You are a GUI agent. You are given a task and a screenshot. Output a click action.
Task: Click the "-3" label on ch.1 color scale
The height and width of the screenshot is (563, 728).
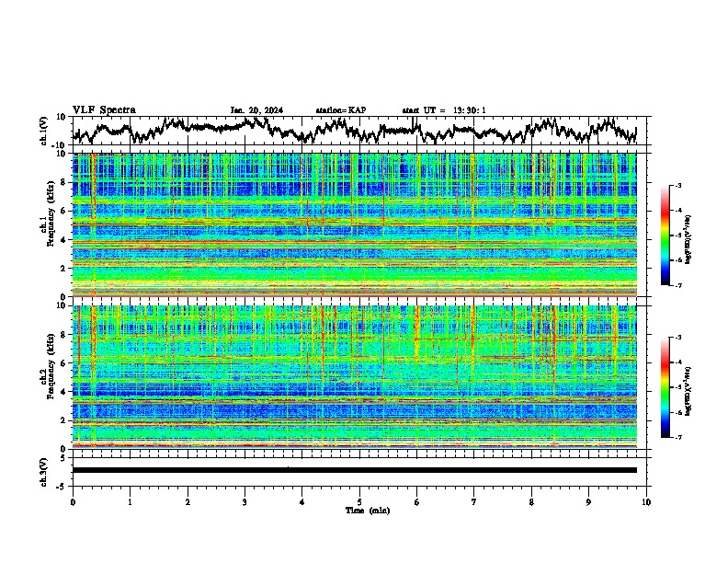[x=678, y=185]
